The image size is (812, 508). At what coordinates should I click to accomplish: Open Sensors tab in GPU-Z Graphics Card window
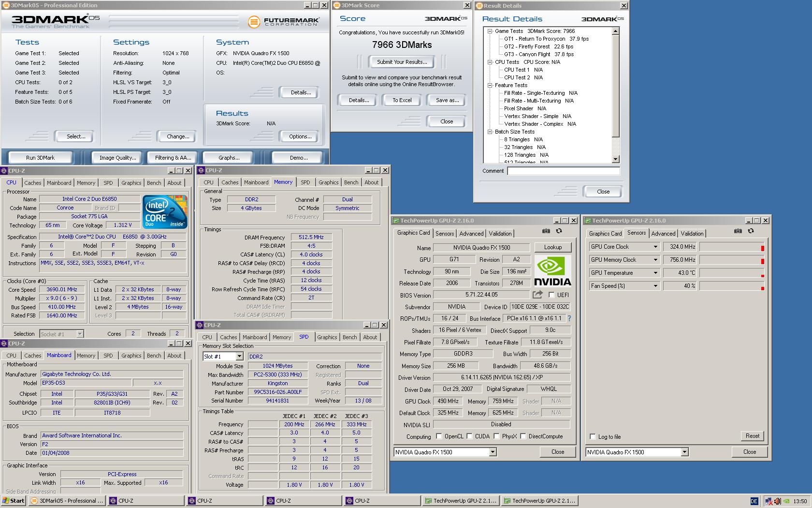pyautogui.click(x=445, y=233)
